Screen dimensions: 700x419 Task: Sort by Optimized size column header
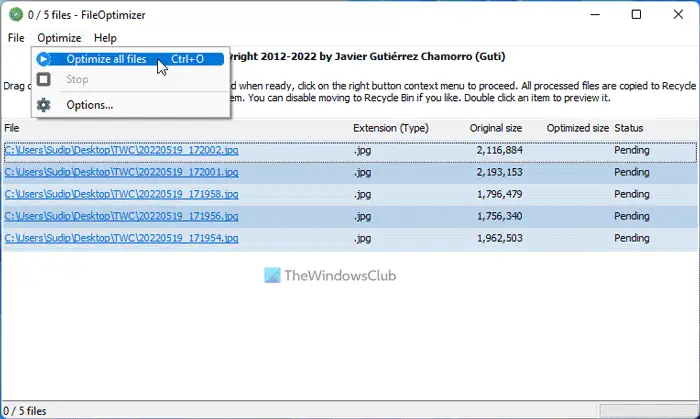(x=578, y=129)
